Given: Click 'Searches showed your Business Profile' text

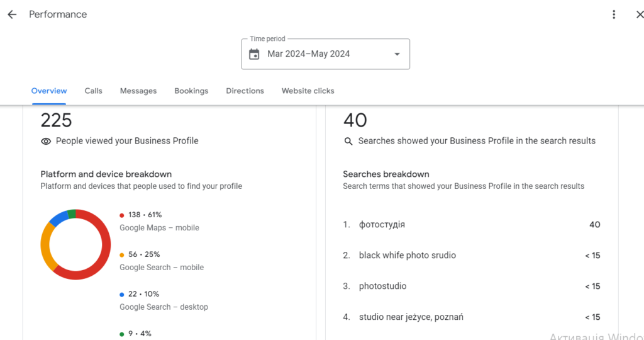Looking at the screenshot, I should tap(477, 141).
